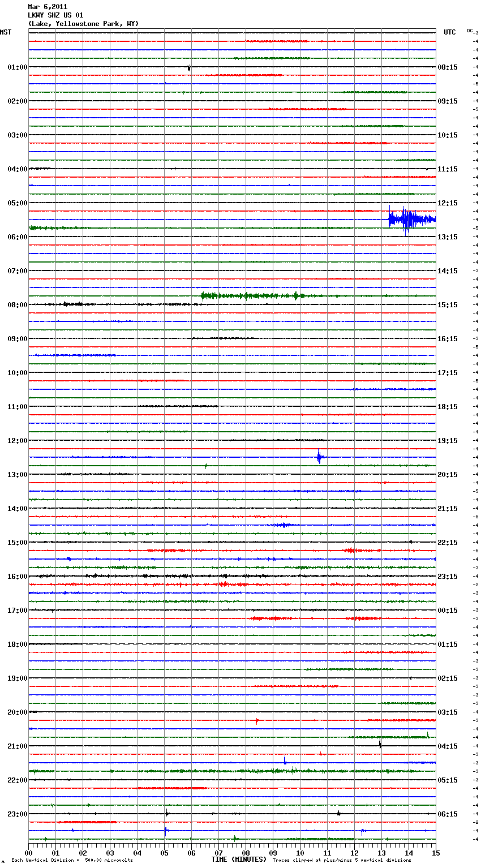Viewport: 481px width, 868px height.
Task: Click the large blue seismic burst near 12:15 UTC
Action: (411, 219)
